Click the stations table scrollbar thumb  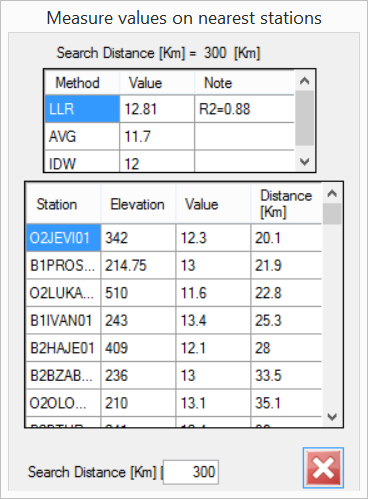[x=332, y=214]
